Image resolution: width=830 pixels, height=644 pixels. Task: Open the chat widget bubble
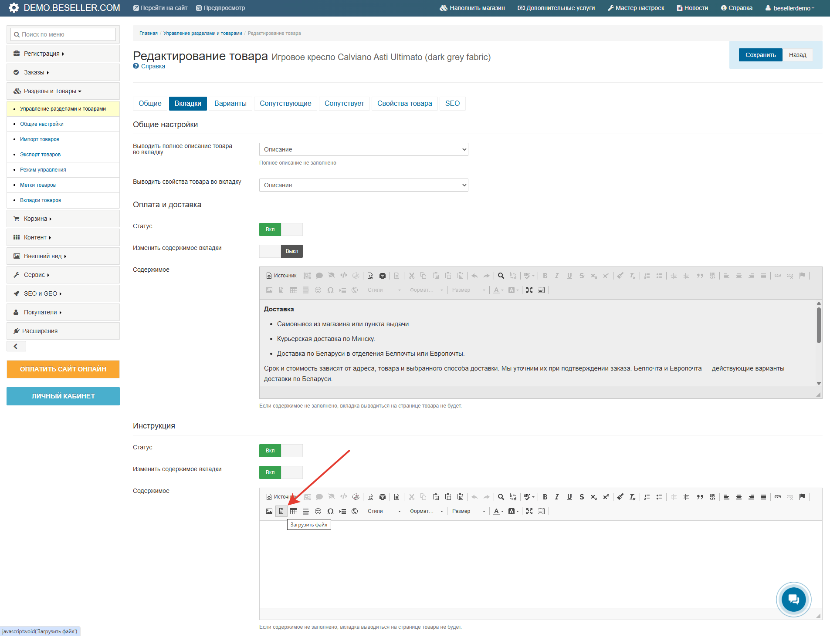click(793, 599)
